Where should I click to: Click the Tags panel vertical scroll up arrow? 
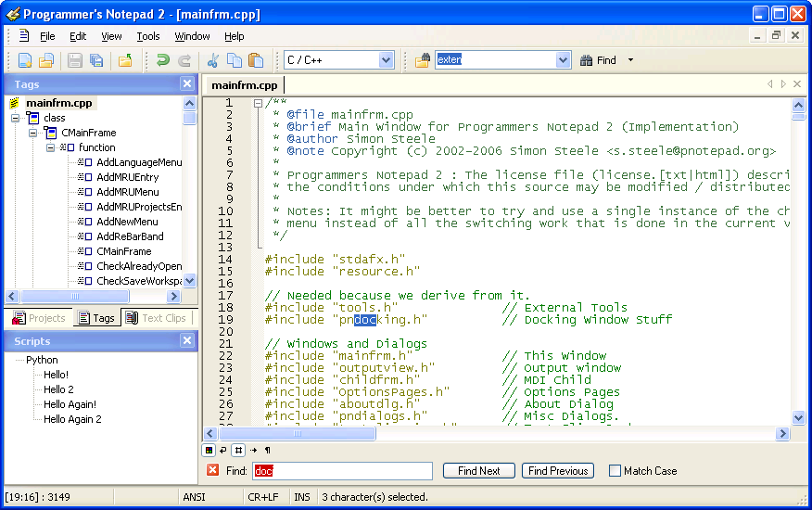[189, 103]
